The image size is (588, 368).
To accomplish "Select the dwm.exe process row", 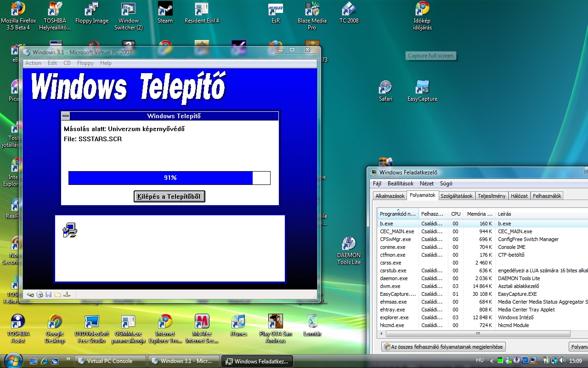I will [x=483, y=286].
